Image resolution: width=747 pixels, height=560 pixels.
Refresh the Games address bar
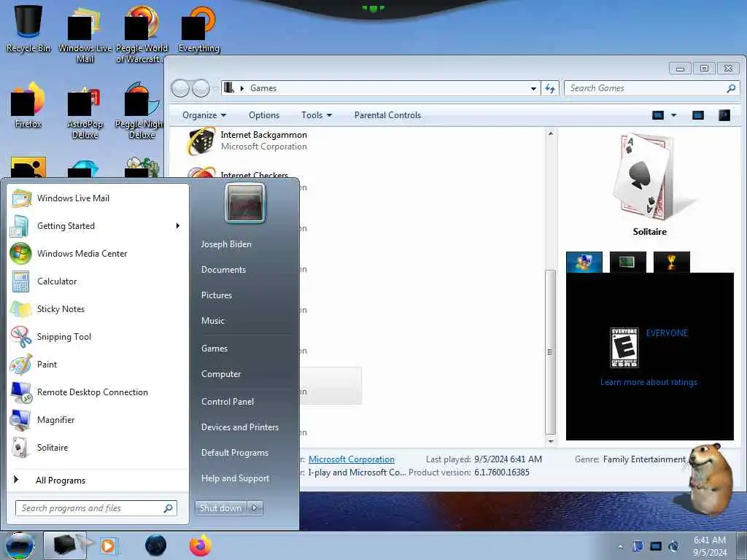pyautogui.click(x=550, y=88)
